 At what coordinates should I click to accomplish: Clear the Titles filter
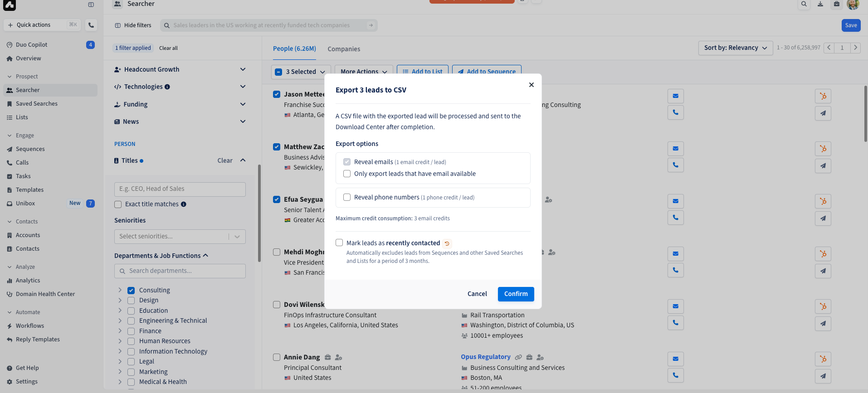(225, 160)
